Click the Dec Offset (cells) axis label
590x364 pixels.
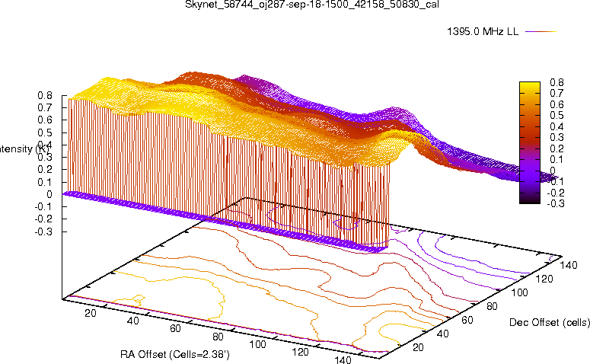point(550,322)
